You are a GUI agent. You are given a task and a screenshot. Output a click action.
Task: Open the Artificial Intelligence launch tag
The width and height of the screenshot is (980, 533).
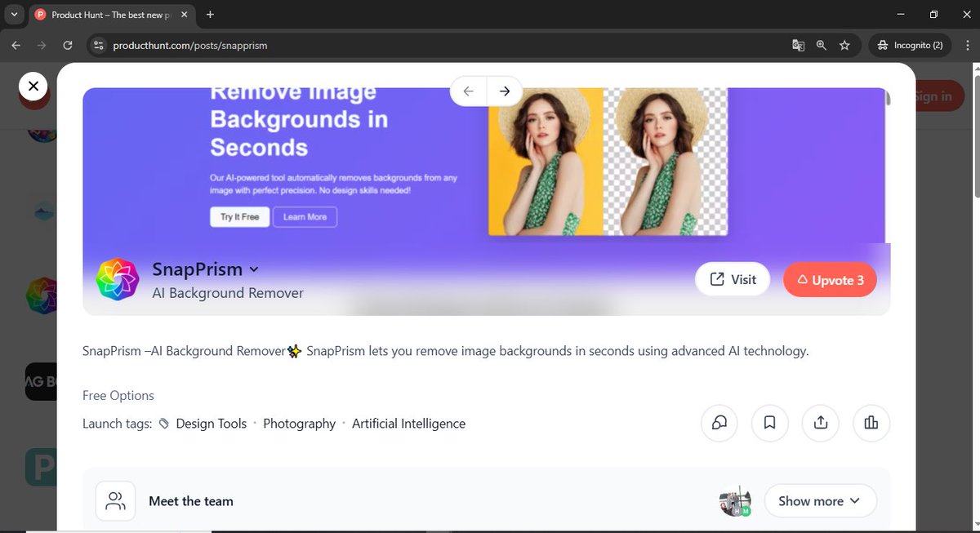coord(408,423)
